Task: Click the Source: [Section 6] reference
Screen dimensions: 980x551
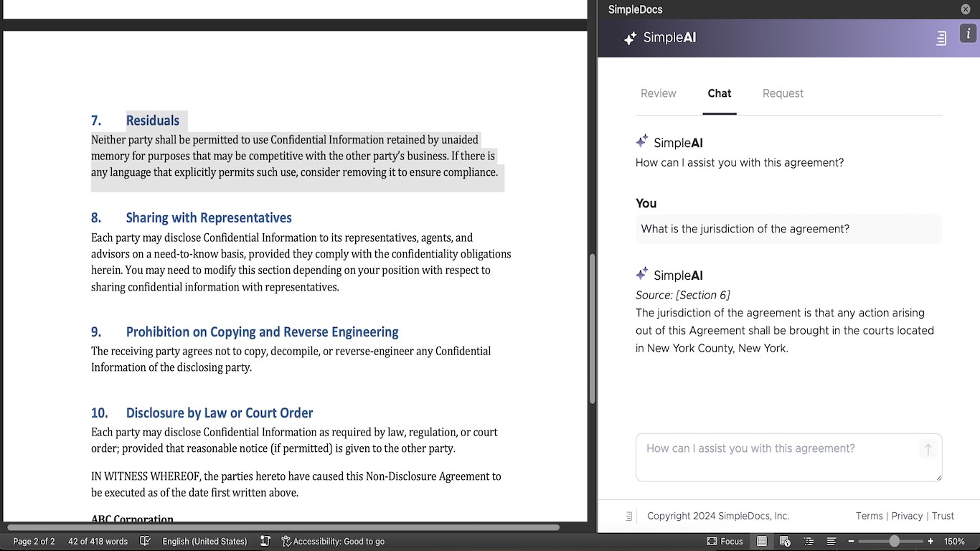Action: point(683,295)
